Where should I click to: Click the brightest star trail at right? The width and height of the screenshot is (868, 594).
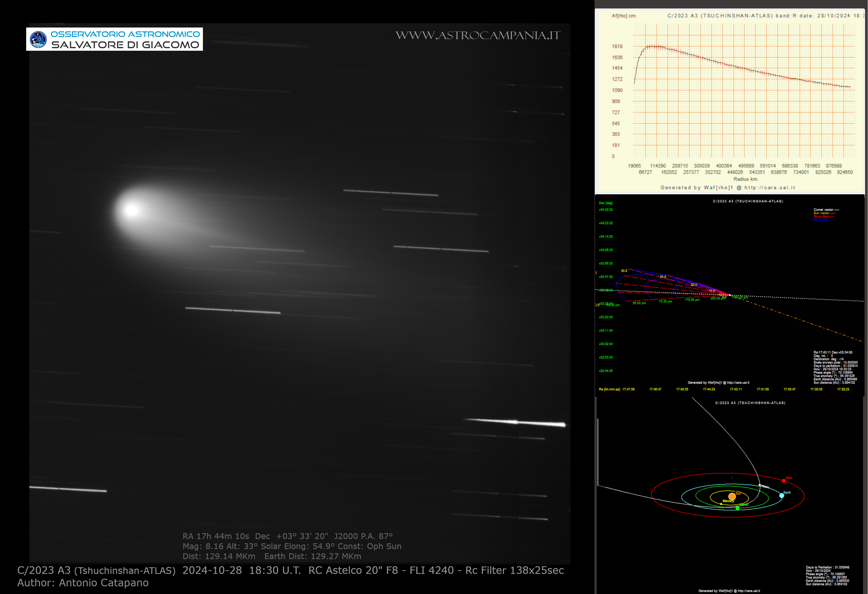(x=516, y=422)
